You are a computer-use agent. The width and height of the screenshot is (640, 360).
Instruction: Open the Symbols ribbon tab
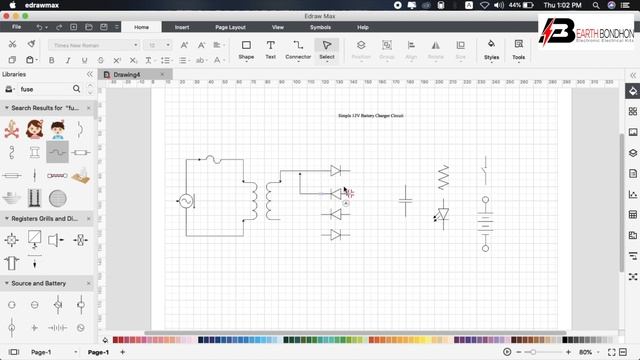point(320,27)
